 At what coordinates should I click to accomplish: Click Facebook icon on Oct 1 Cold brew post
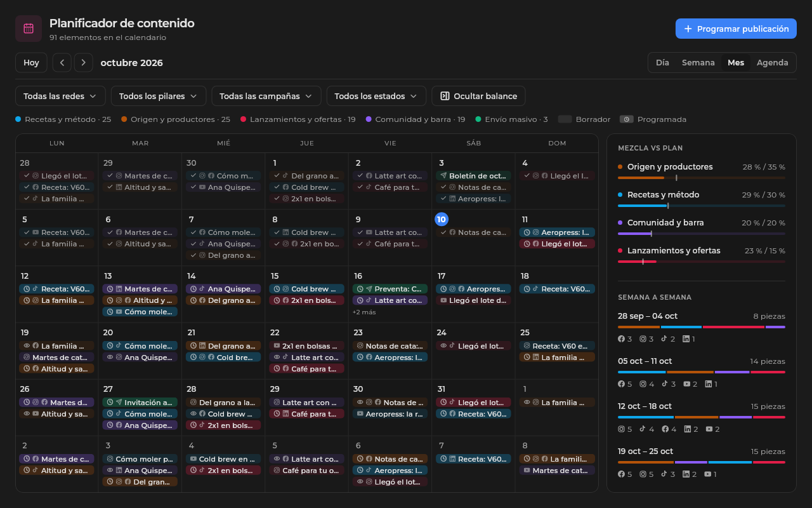(285, 187)
